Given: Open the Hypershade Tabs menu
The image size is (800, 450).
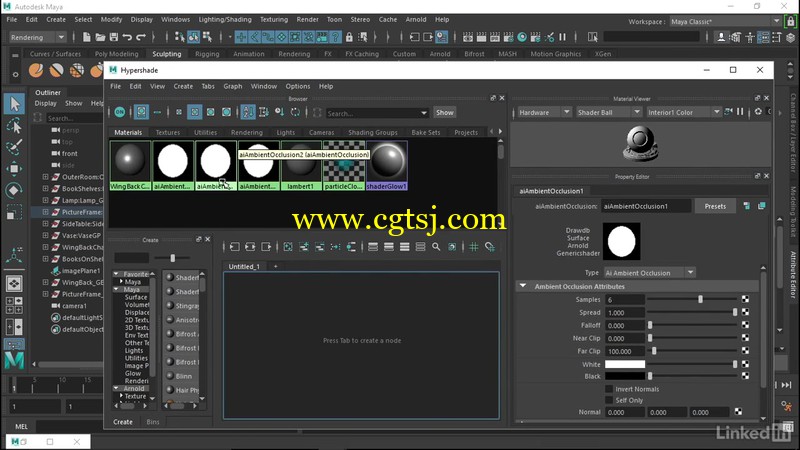Looking at the screenshot, I should pos(208,86).
